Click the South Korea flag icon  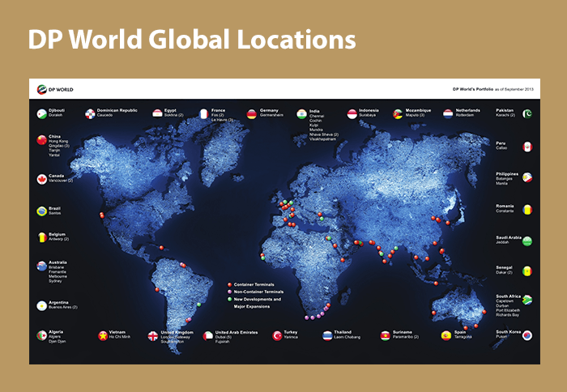[x=527, y=335]
